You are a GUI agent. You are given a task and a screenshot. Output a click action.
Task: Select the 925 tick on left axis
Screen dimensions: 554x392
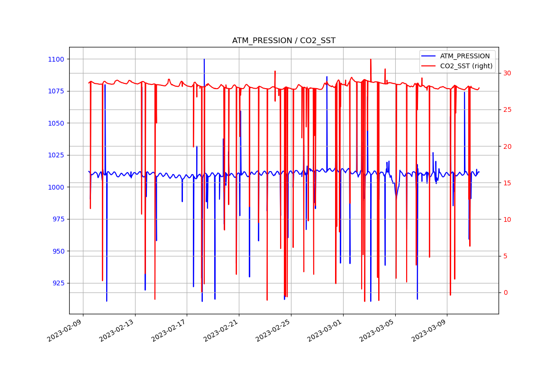coord(58,283)
